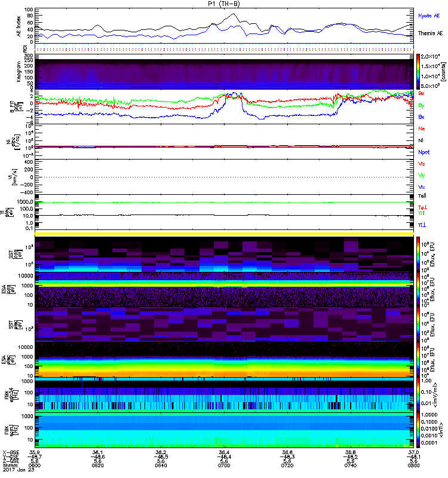The image size is (448, 478).
Task: Click the blue "Ti⊥" temperature legend label
Action: pos(422,225)
